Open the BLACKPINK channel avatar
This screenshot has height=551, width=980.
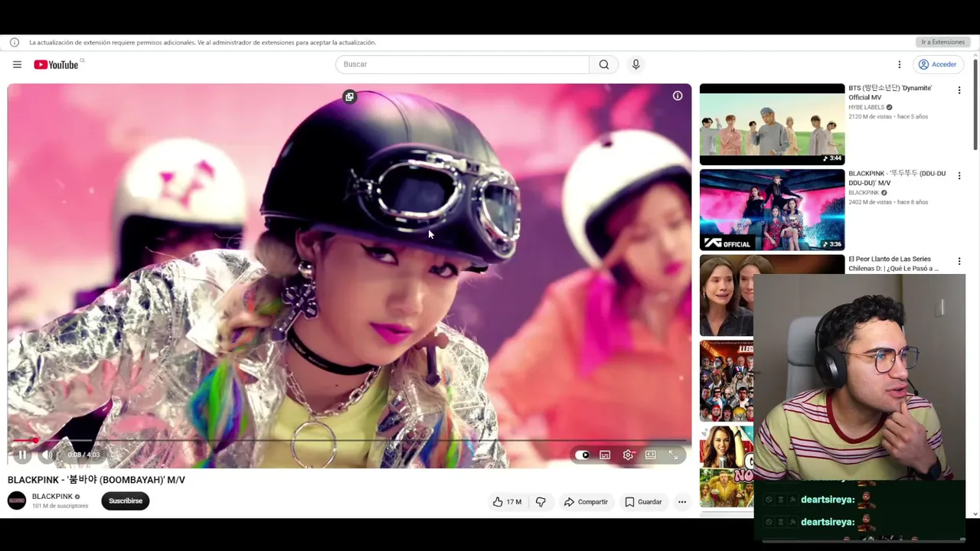click(x=17, y=501)
